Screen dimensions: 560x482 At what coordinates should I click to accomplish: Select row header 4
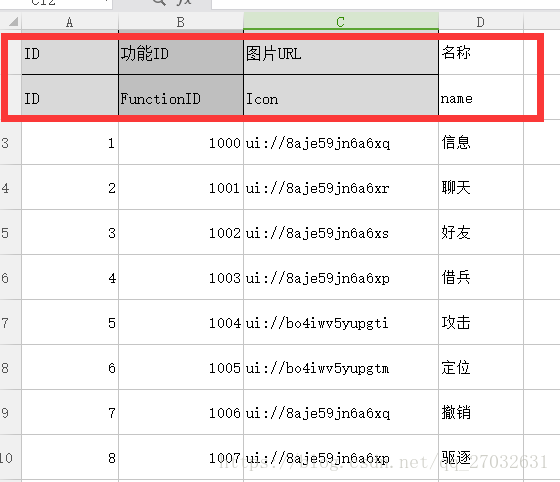pyautogui.click(x=10, y=187)
